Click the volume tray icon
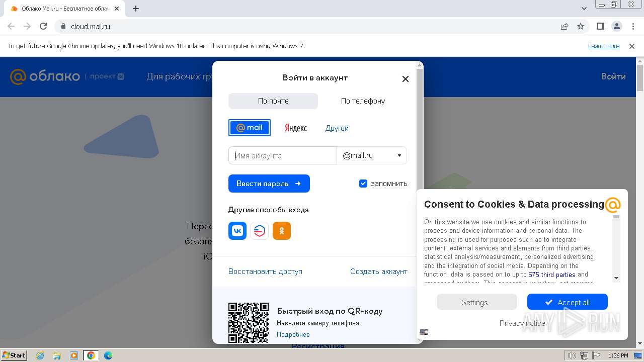 point(572,355)
